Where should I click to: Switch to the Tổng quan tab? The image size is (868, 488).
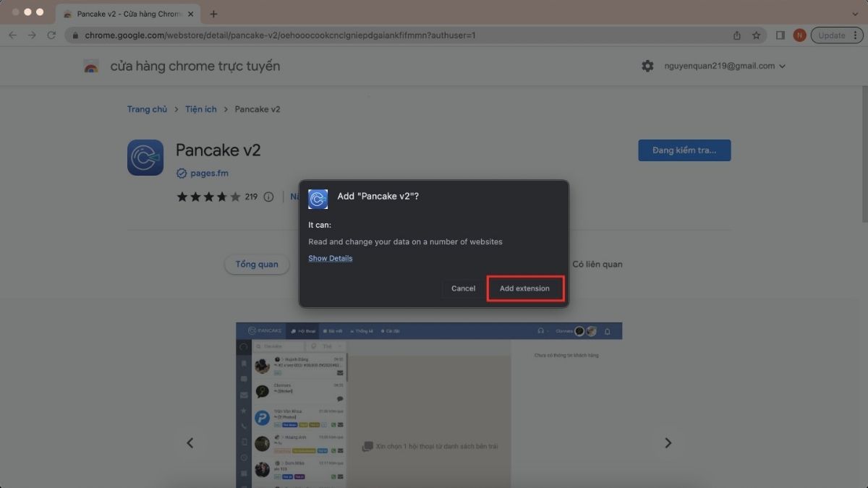pos(257,265)
